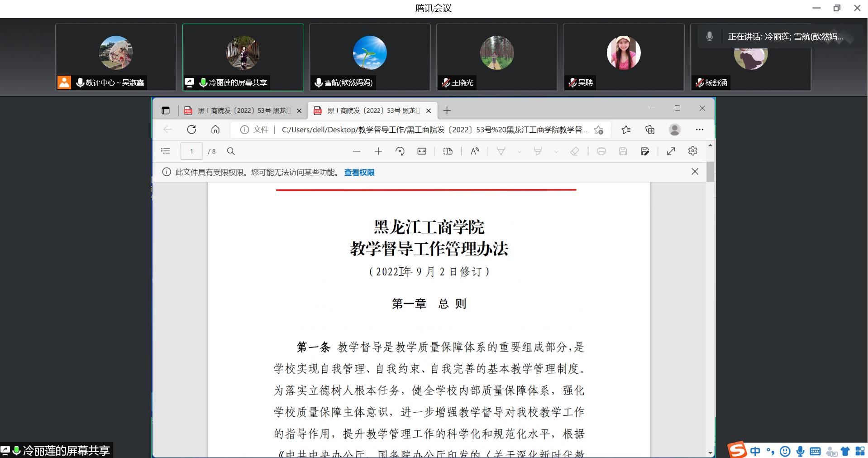The width and height of the screenshot is (868, 458).
Task: Toggle Sogou input Chinese/English mode
Action: tap(755, 451)
